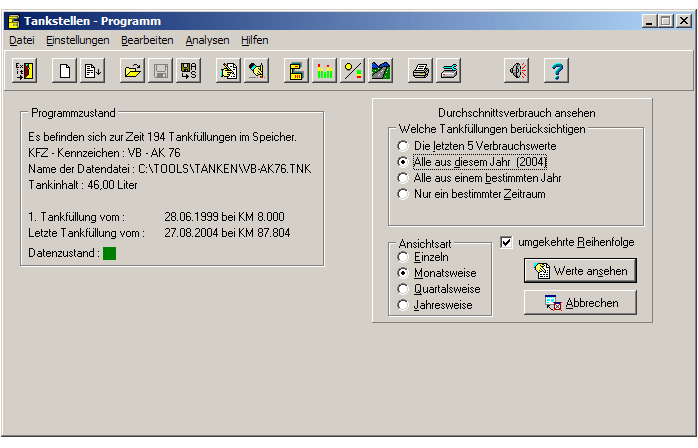Click the Abbrechen button

click(x=580, y=303)
